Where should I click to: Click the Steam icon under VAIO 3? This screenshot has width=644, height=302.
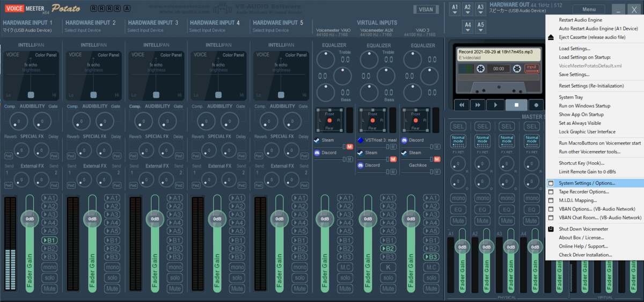(404, 153)
